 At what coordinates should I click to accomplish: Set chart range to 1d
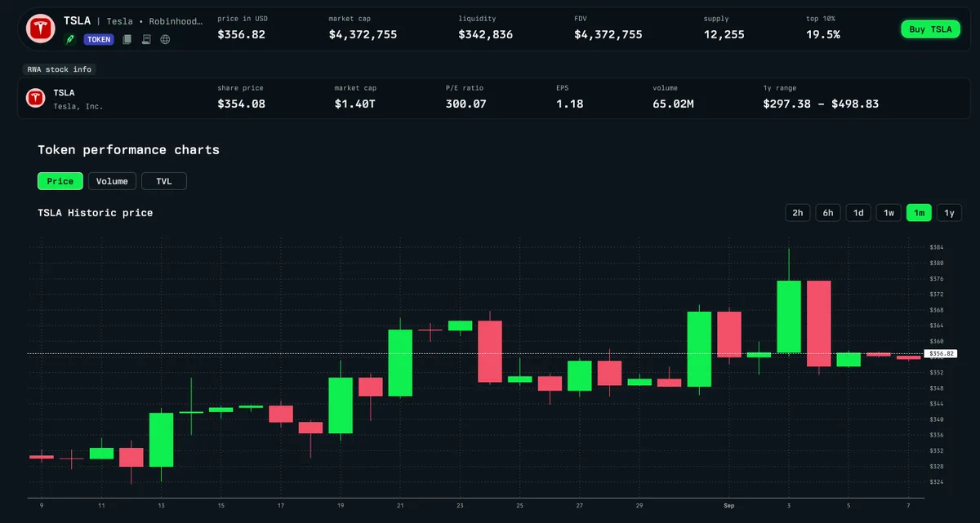[858, 213]
